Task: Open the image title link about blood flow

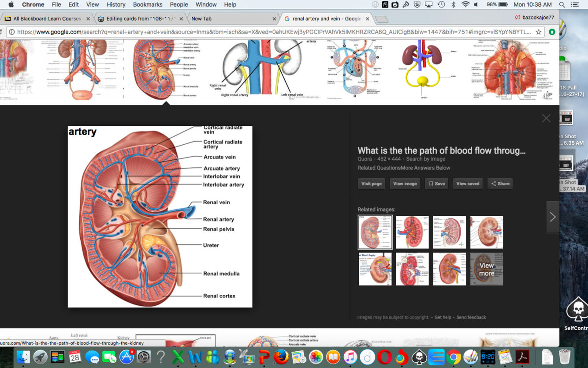Action: (441, 150)
